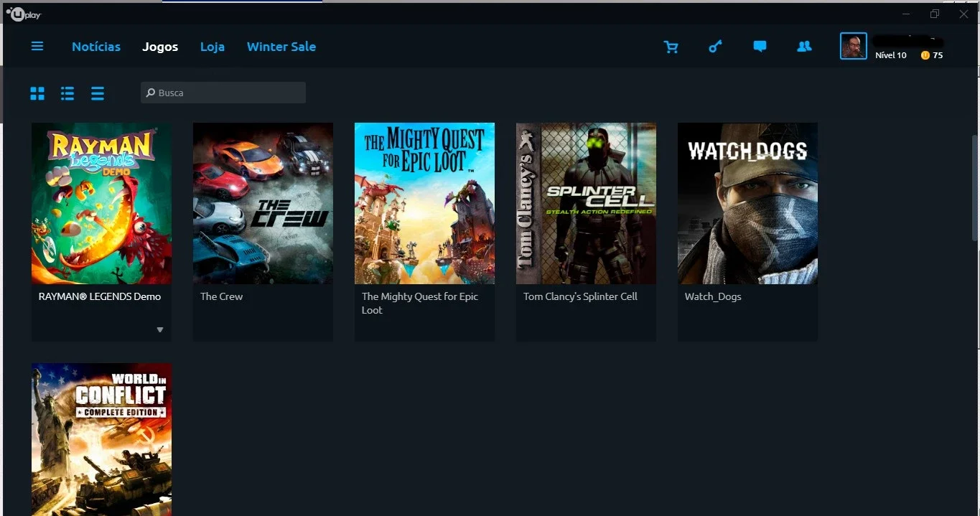Expand the Rayman Legends Demo dropdown arrow
The height and width of the screenshot is (516, 980).
(160, 330)
